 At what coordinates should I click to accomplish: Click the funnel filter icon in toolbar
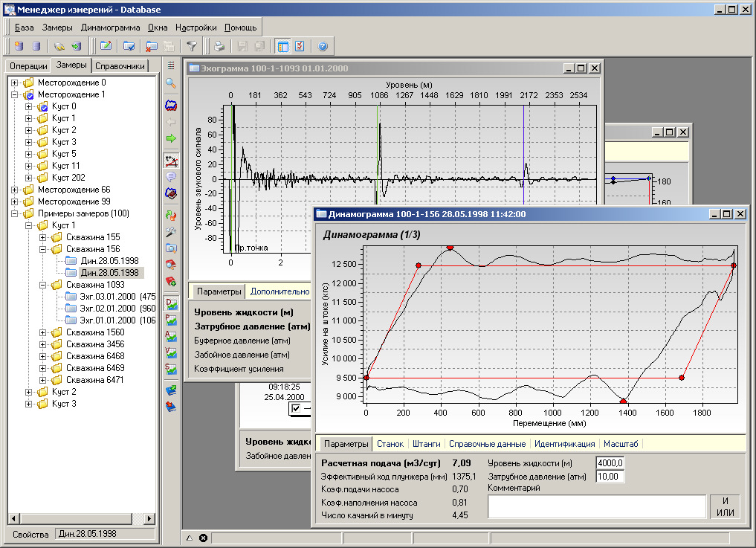[x=192, y=46]
